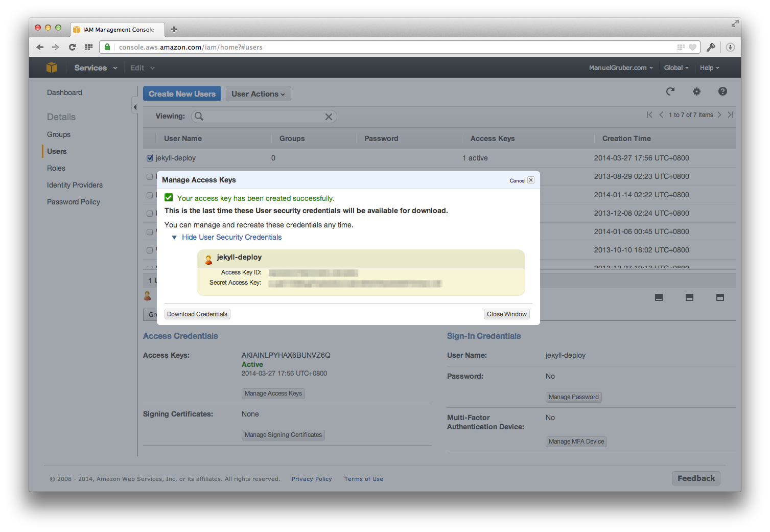
Task: Sort by the User Name column header
Action: [183, 138]
